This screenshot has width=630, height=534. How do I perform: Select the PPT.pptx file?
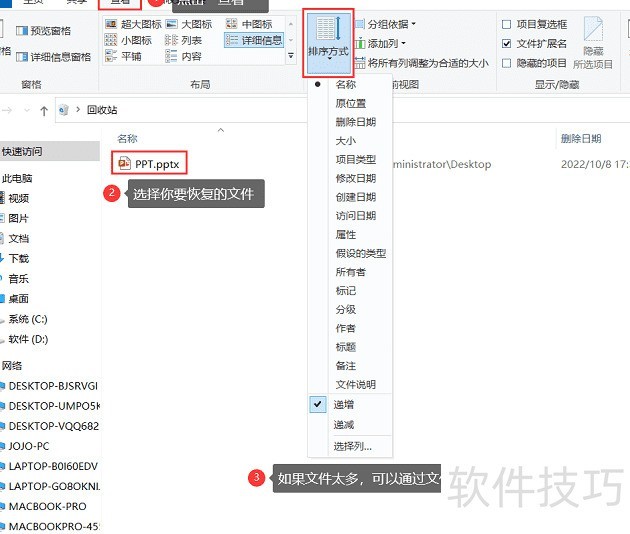149,164
